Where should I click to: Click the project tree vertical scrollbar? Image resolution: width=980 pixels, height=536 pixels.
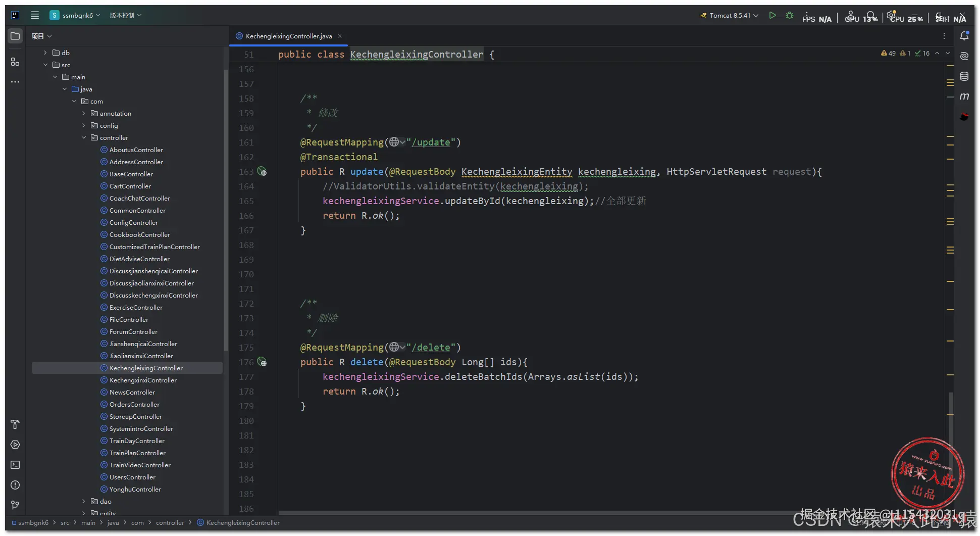[226, 210]
